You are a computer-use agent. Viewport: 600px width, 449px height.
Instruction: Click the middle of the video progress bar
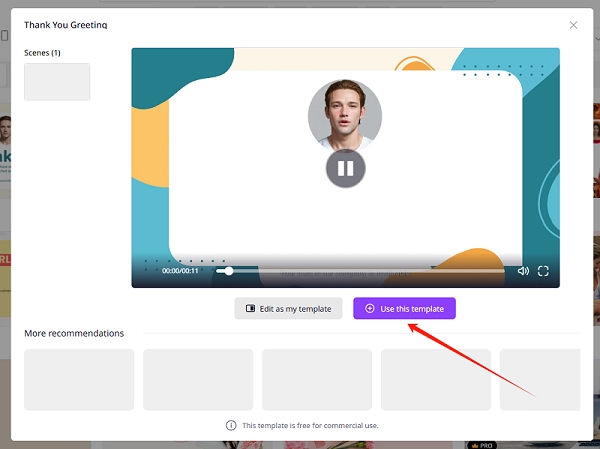[x=362, y=271]
